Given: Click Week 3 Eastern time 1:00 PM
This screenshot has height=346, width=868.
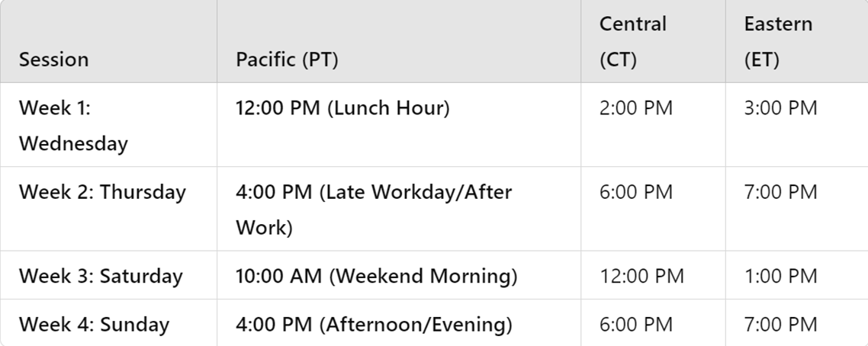Looking at the screenshot, I should point(780,276).
